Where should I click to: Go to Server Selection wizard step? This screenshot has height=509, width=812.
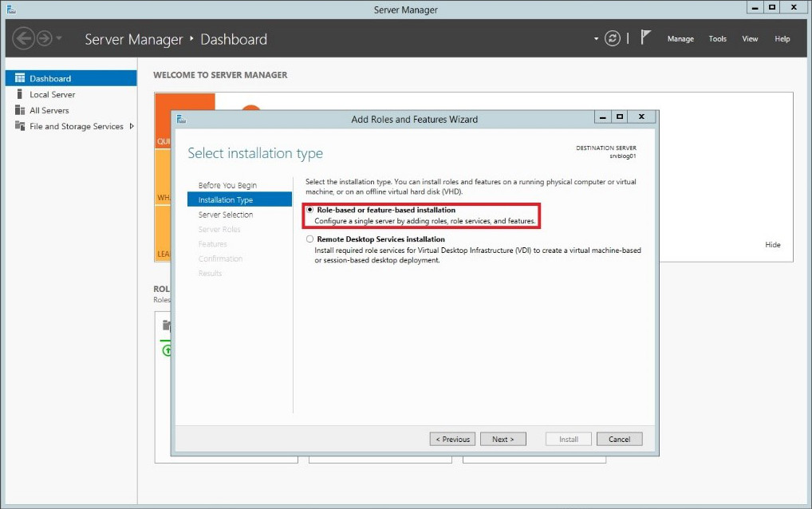(x=226, y=215)
